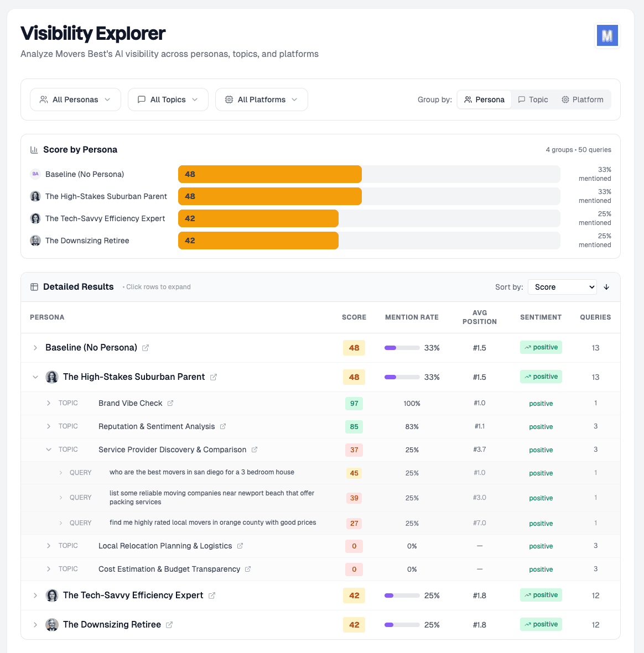Viewport: 644px width, 653px height.
Task: Expand the Local Relocation Planning & Logistics topic
Action: point(49,546)
